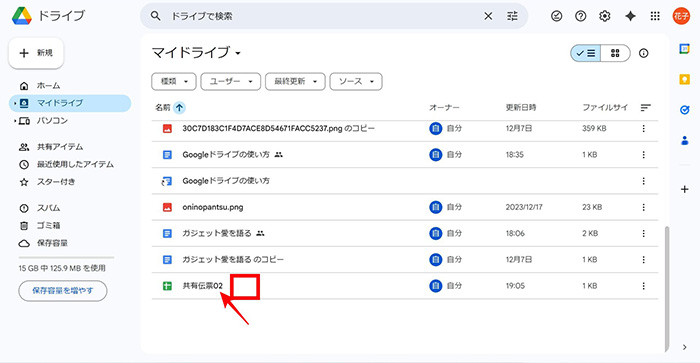Open Google Calendar side panel icon
The height and width of the screenshot is (363, 700).
pos(684,49)
